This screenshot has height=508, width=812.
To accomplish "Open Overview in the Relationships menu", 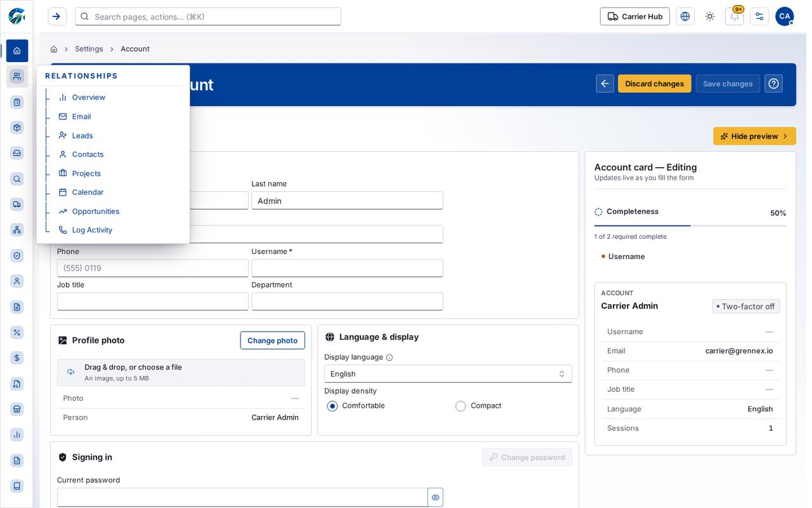I will tap(89, 98).
